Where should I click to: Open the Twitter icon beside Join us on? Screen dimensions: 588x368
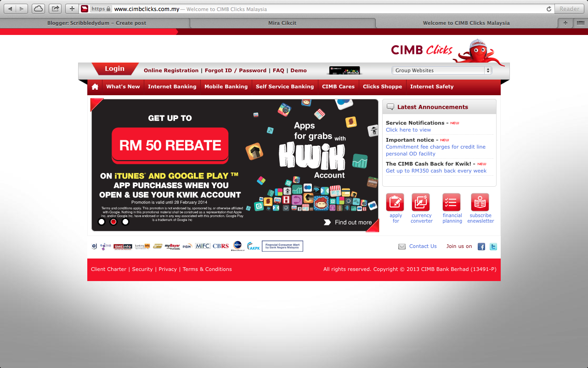(x=493, y=247)
